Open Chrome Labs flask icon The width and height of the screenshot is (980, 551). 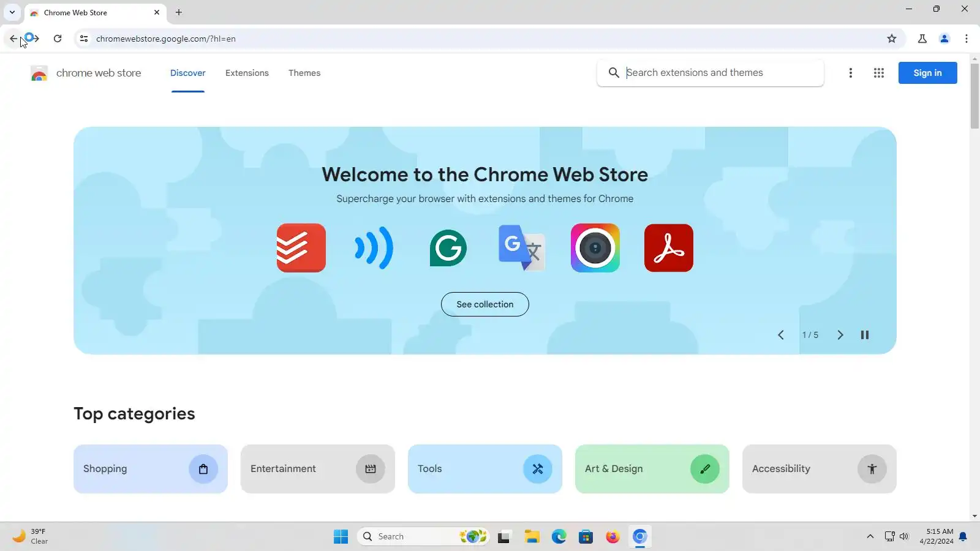[922, 39]
